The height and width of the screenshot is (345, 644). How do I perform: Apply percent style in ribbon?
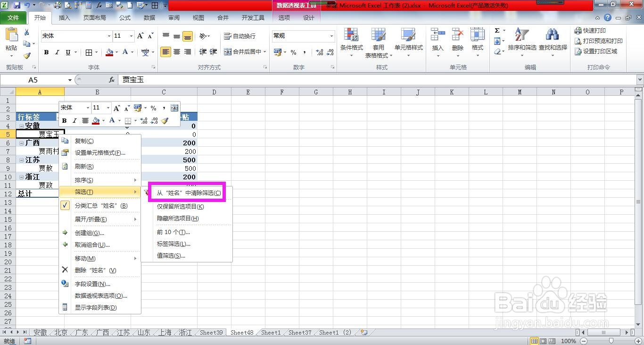coord(293,52)
